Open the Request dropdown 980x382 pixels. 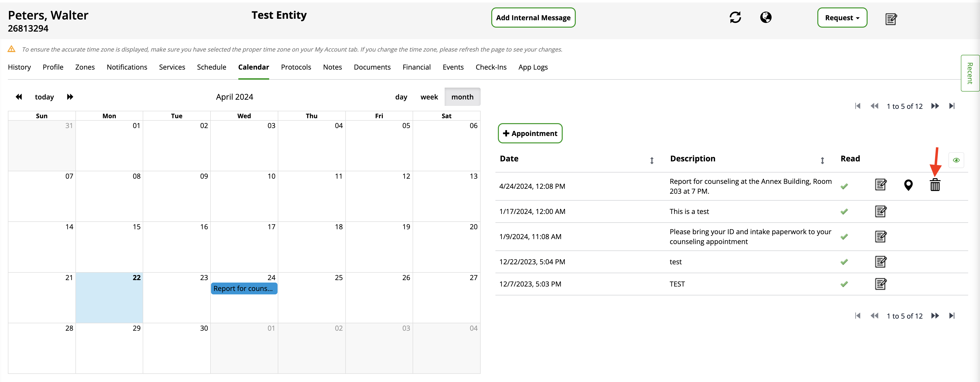[x=842, y=18]
